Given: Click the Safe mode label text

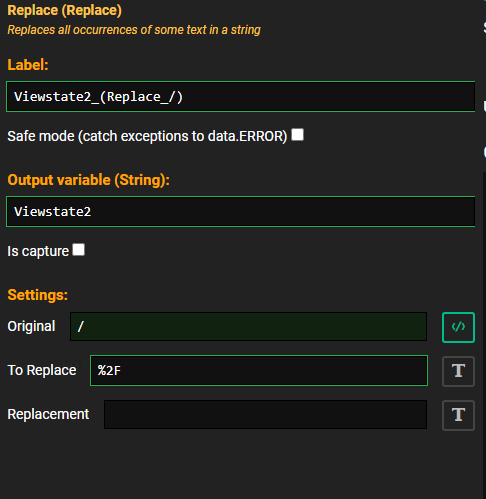Looking at the screenshot, I should click(x=147, y=136).
